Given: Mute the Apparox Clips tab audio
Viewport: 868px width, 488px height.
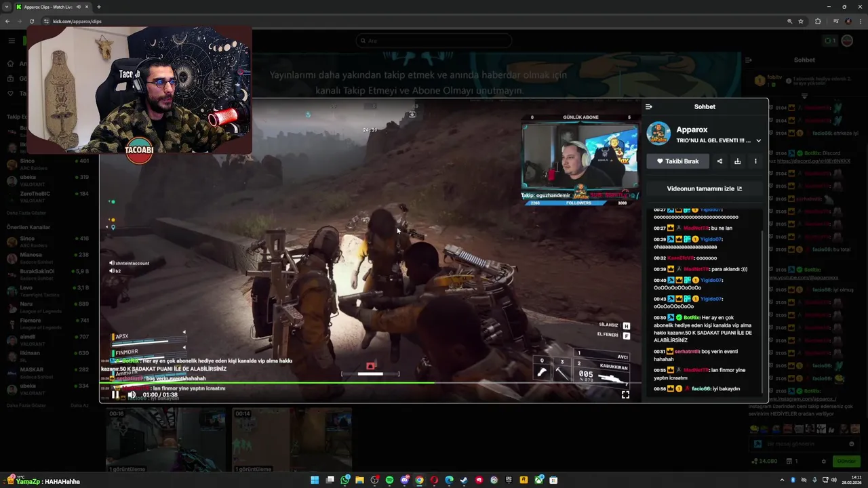Looking at the screenshot, I should point(79,7).
